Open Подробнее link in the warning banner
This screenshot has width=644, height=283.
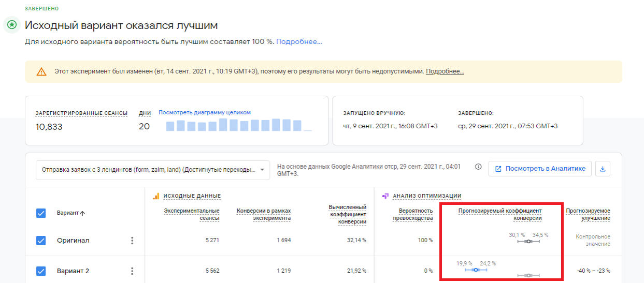[x=445, y=71]
